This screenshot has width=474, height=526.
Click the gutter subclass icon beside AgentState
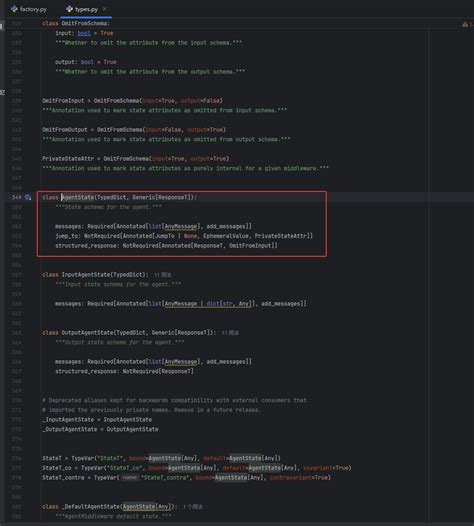click(28, 197)
